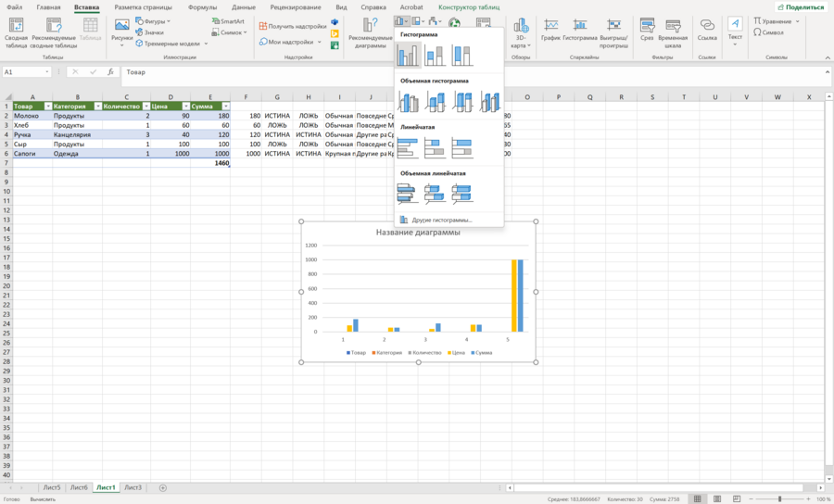Expand the Name Box dropdown arrow

click(x=47, y=72)
